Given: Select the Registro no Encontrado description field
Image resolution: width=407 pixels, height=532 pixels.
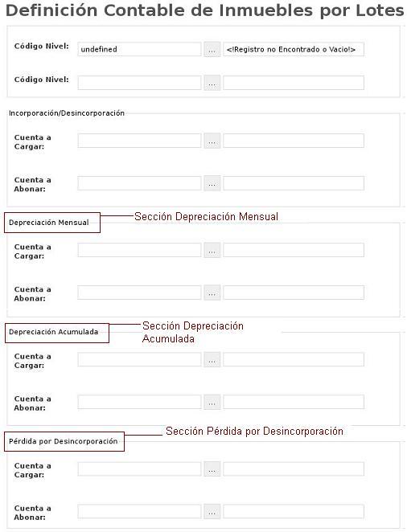Looking at the screenshot, I should (294, 49).
